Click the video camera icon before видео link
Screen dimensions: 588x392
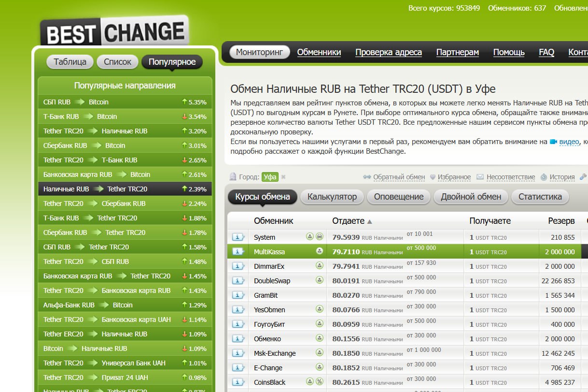point(553,142)
